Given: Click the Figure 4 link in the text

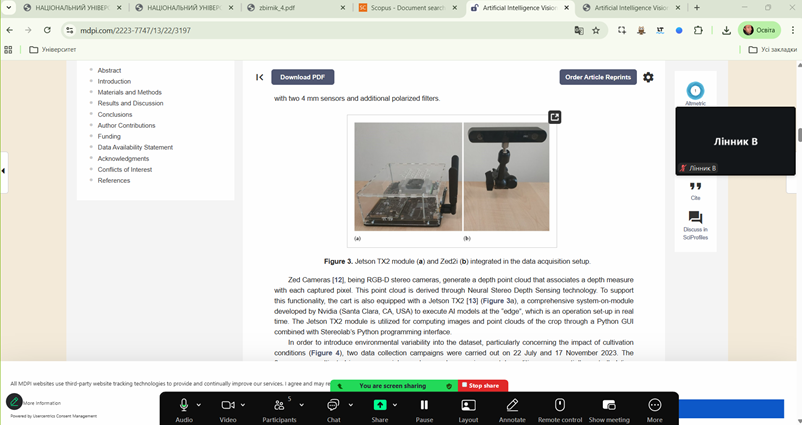Looking at the screenshot, I should (325, 353).
